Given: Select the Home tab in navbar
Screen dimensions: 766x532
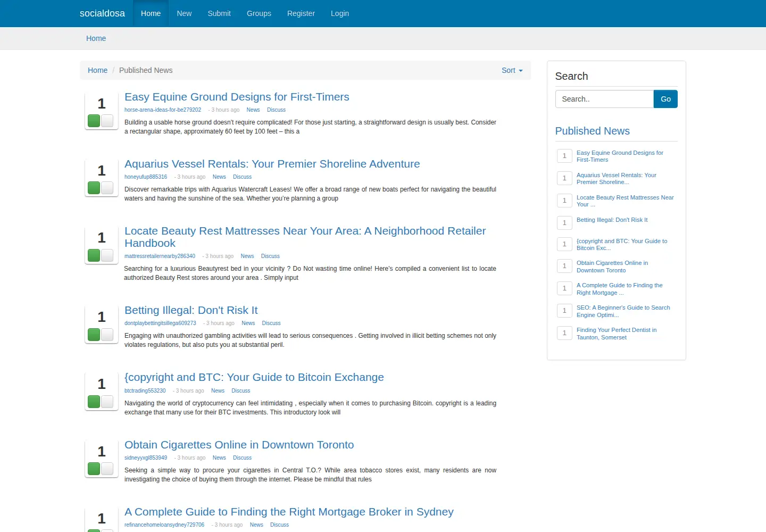Looking at the screenshot, I should click(x=151, y=13).
